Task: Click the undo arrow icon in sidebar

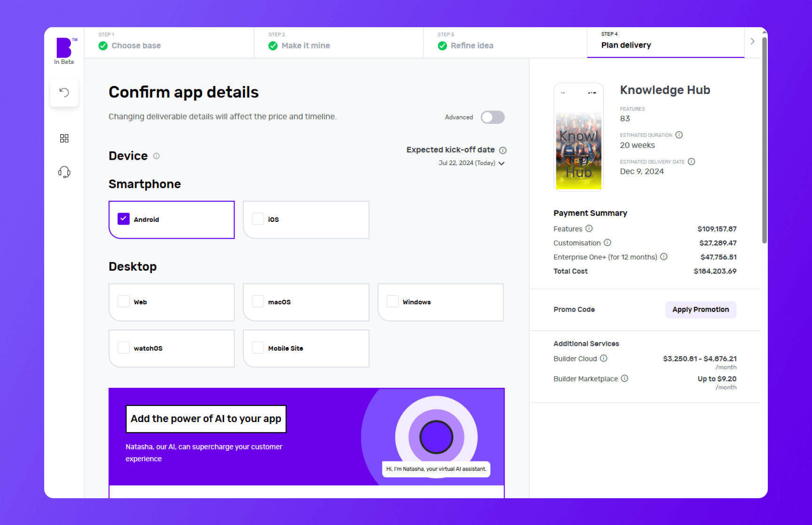Action: pos(64,92)
